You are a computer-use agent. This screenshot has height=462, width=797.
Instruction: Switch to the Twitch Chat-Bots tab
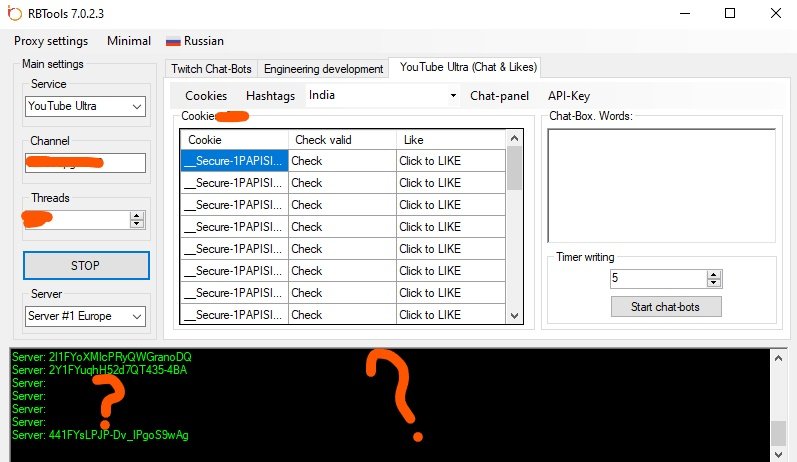[211, 69]
